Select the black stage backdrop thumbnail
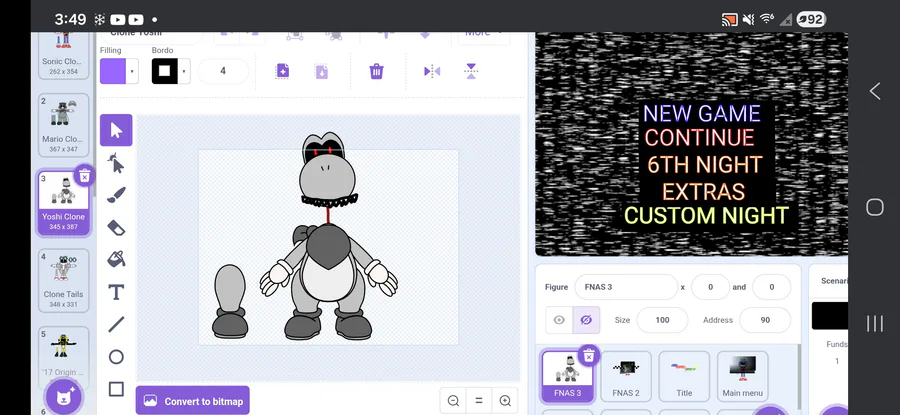Image resolution: width=900 pixels, height=415 pixels. [829, 316]
